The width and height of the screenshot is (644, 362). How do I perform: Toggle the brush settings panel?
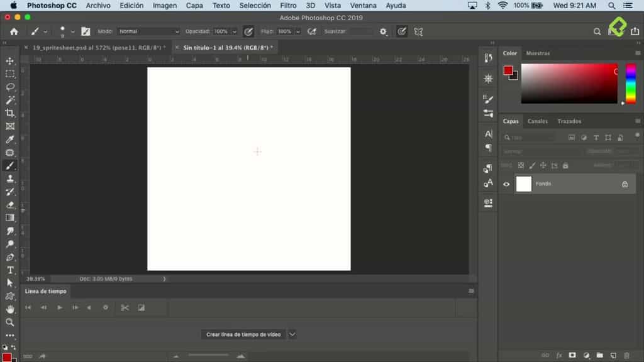(86, 31)
